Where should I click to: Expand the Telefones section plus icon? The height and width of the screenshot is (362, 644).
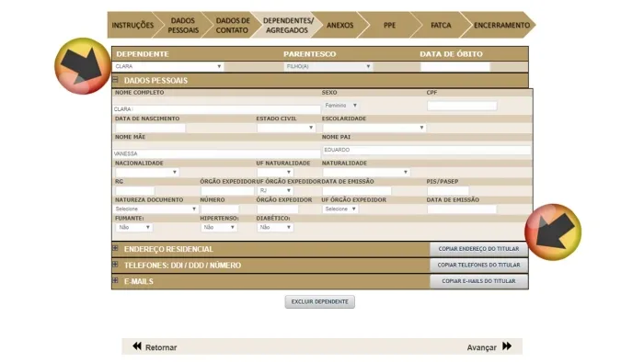115,265
